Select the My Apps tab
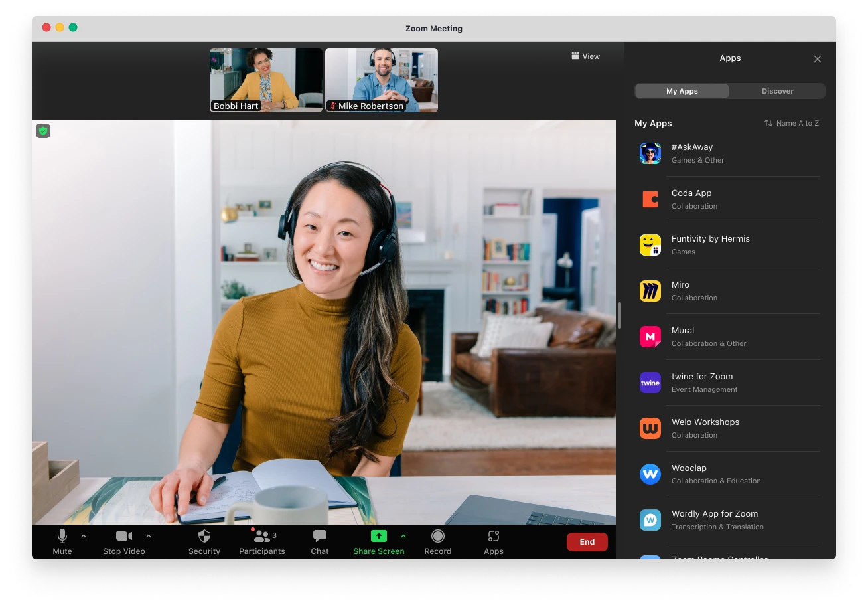This screenshot has width=868, height=607. (x=682, y=91)
